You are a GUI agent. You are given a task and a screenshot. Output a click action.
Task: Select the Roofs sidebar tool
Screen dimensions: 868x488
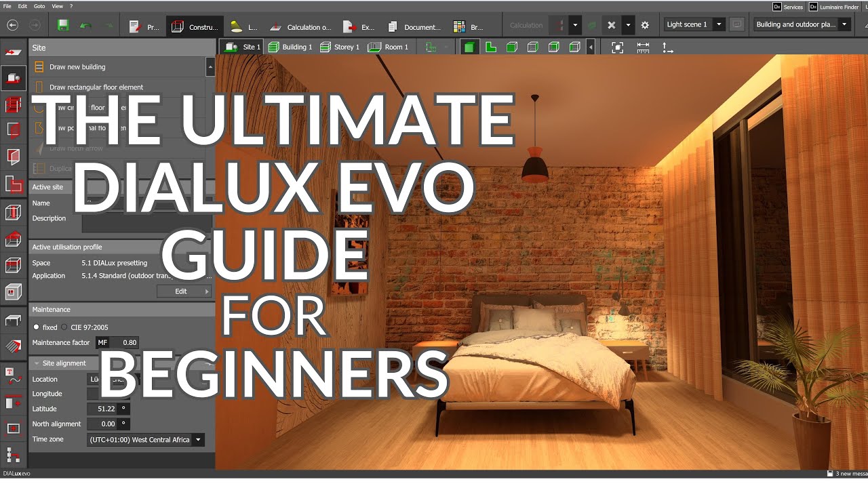(14, 239)
